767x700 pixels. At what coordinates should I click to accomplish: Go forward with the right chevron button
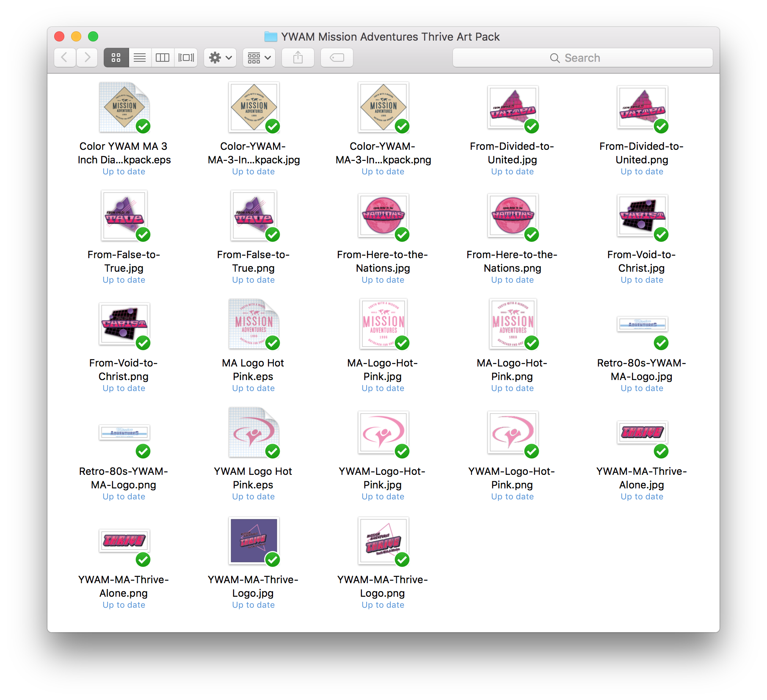point(87,58)
